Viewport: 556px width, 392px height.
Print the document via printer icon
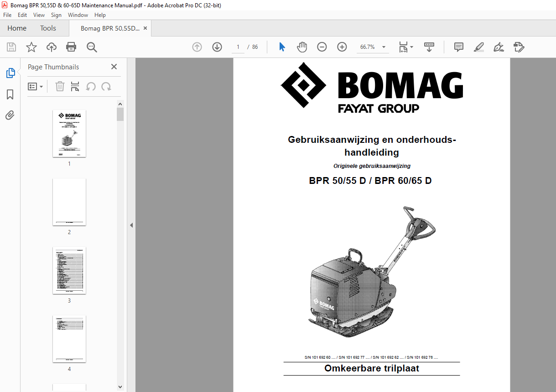(71, 47)
